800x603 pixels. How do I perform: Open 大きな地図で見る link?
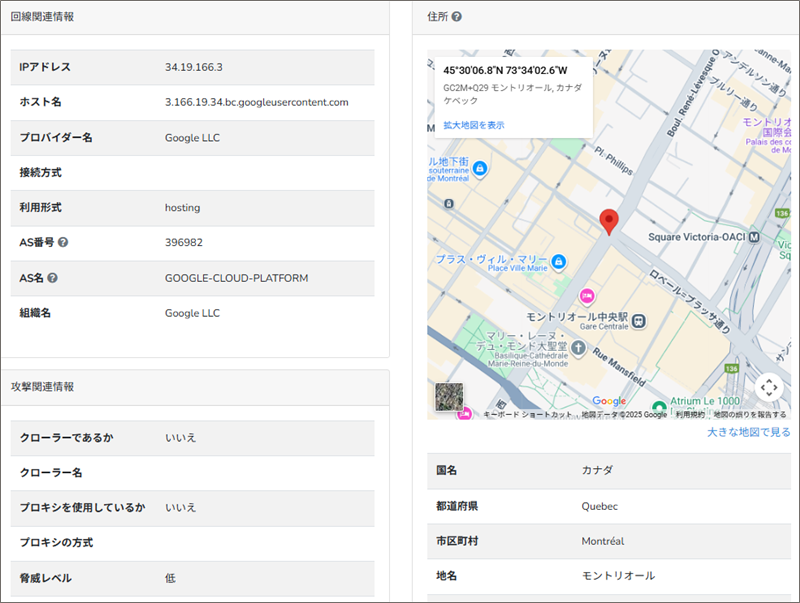click(x=748, y=433)
